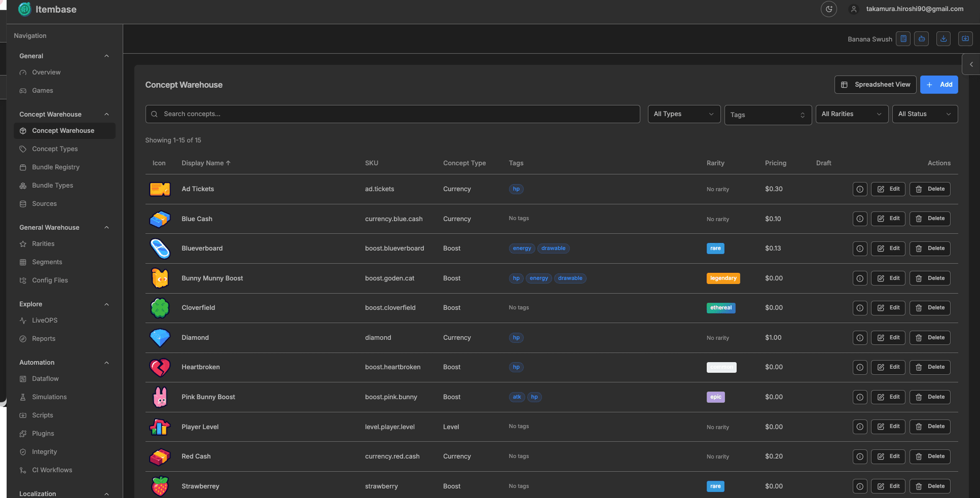Click the download icon in top toolbar

tap(943, 39)
